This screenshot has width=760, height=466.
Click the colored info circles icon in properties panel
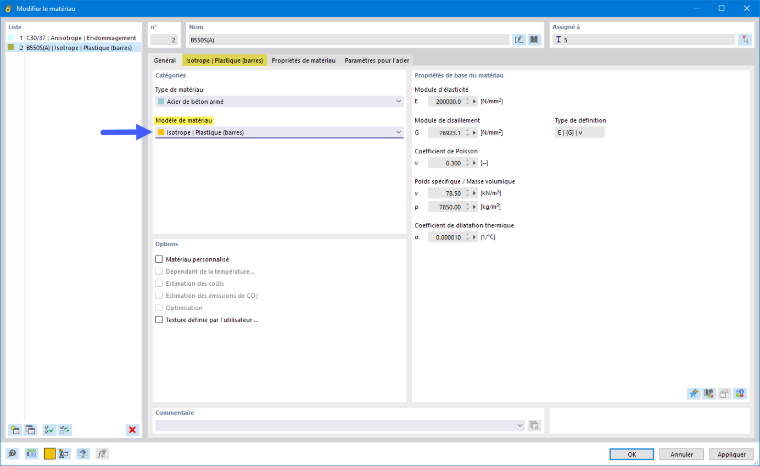pos(740,393)
